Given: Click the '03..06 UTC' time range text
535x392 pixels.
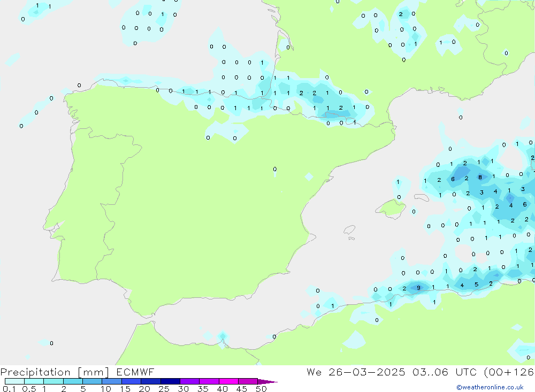Looking at the screenshot, I should [x=444, y=372].
